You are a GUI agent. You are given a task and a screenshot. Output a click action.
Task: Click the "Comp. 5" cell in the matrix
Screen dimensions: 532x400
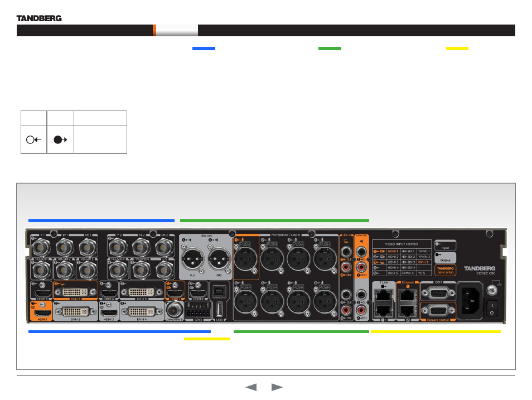408,273
